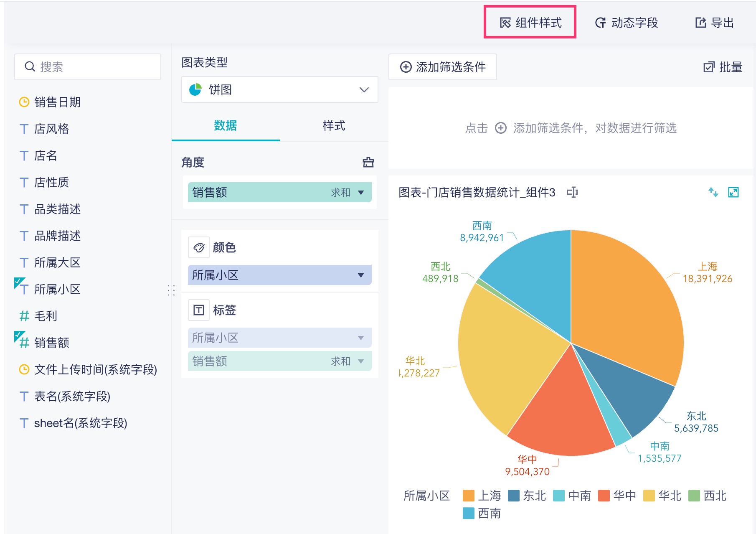This screenshot has height=534, width=756.
Task: Select the sheet名(系统字段) field
Action: [73, 423]
